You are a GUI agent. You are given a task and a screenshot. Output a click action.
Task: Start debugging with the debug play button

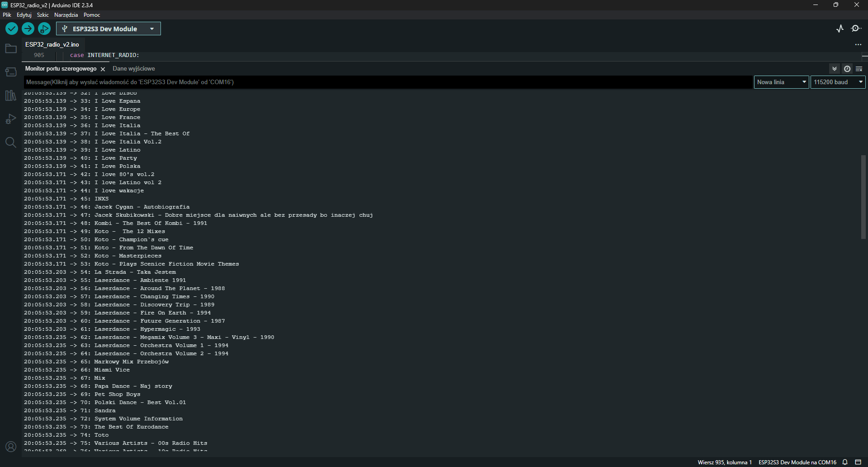[44, 29]
